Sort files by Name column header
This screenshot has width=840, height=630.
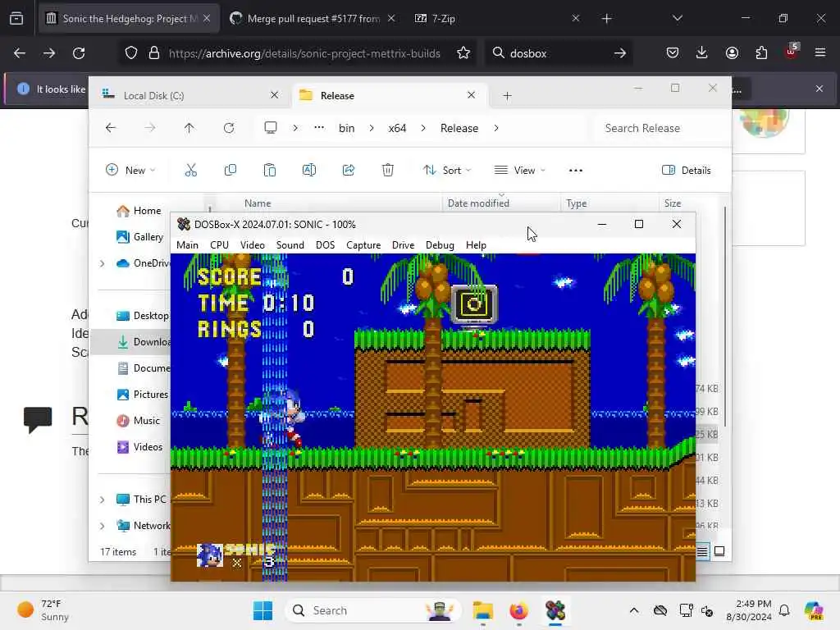pos(258,203)
